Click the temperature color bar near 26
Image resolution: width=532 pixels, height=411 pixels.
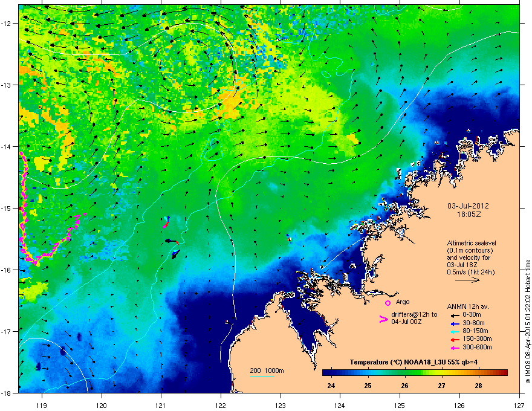404,372
